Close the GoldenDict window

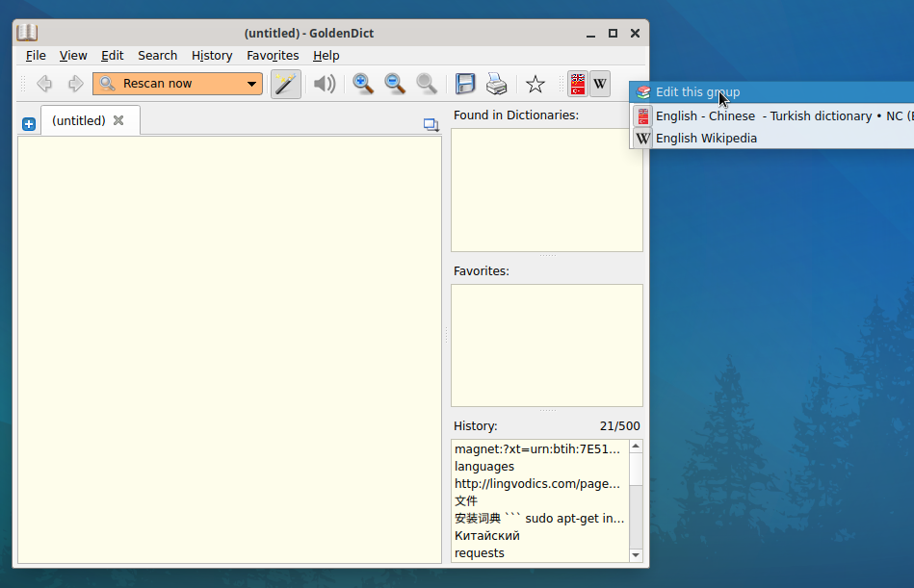pyautogui.click(x=636, y=34)
